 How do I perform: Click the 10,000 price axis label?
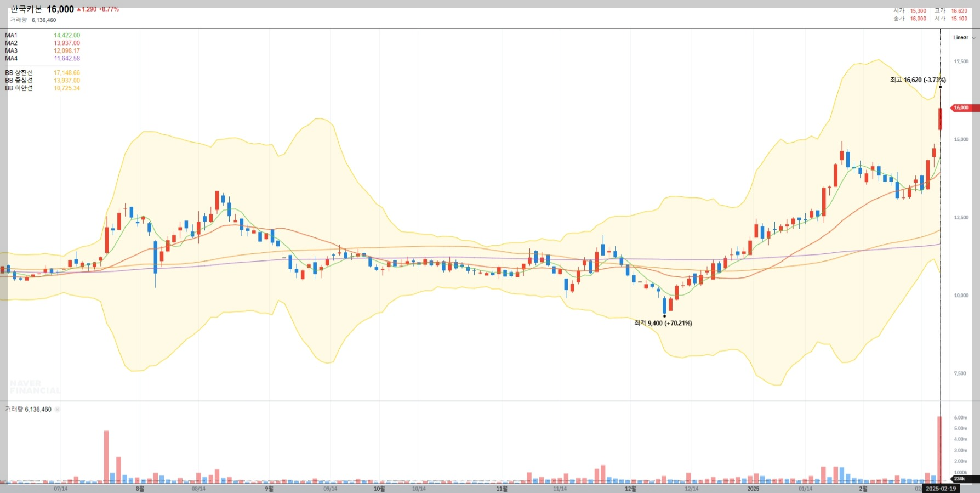pos(961,296)
